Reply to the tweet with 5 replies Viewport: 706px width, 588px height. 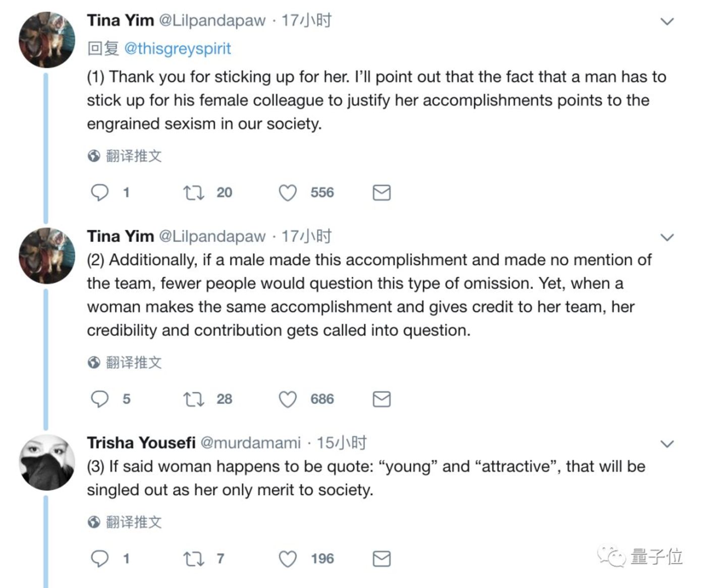(x=99, y=399)
